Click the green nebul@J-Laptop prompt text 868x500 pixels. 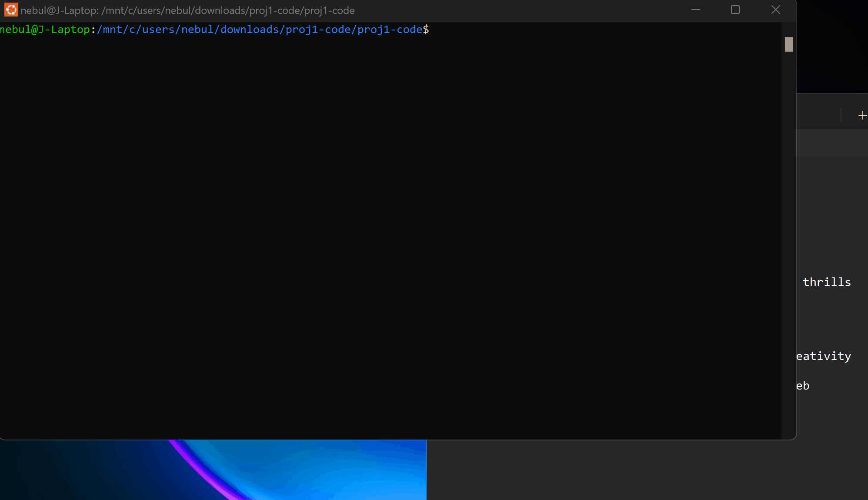click(45, 30)
